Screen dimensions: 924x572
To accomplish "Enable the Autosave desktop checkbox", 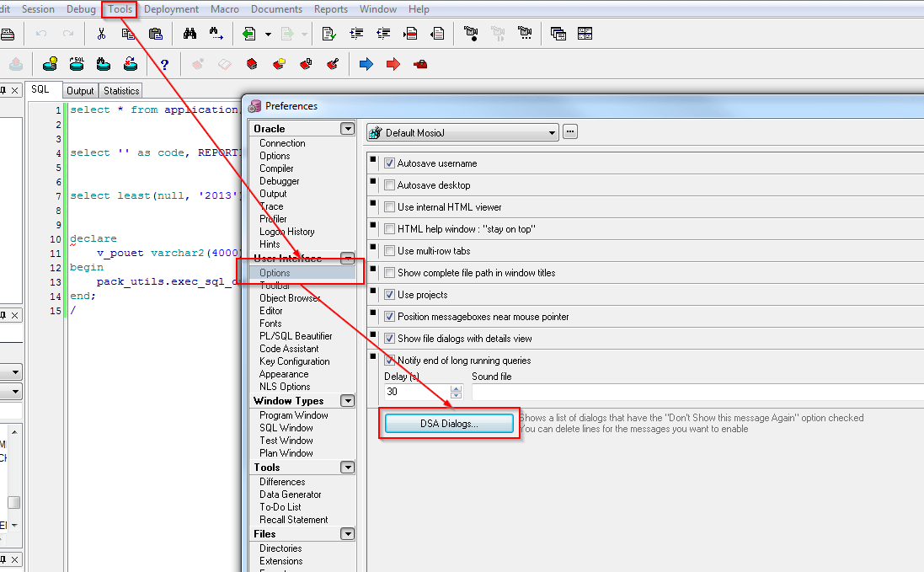I will 390,184.
